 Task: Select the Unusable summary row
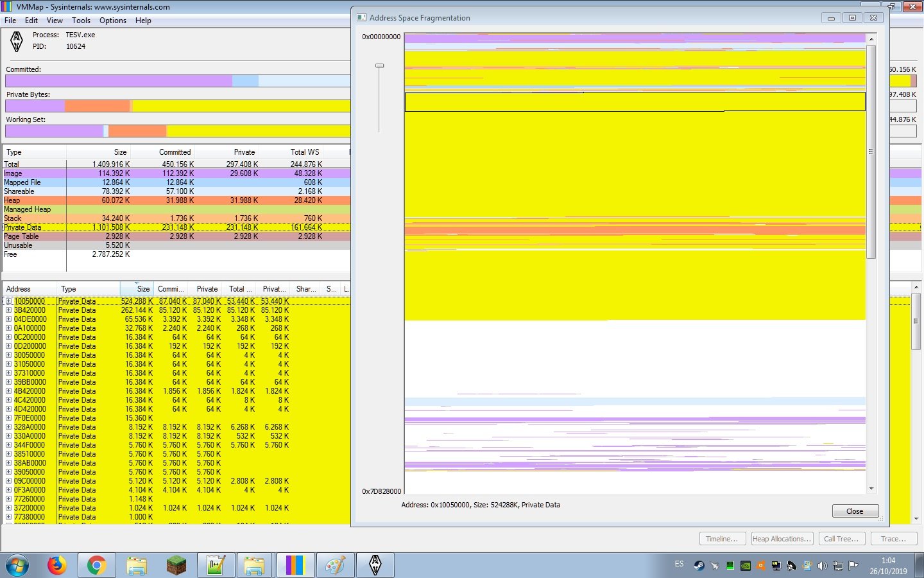click(x=176, y=245)
